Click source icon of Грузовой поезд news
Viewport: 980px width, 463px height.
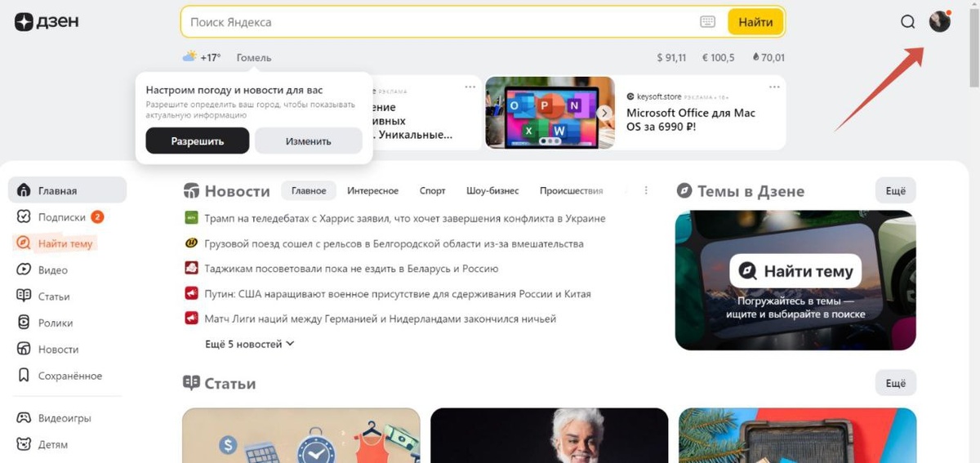click(x=191, y=243)
